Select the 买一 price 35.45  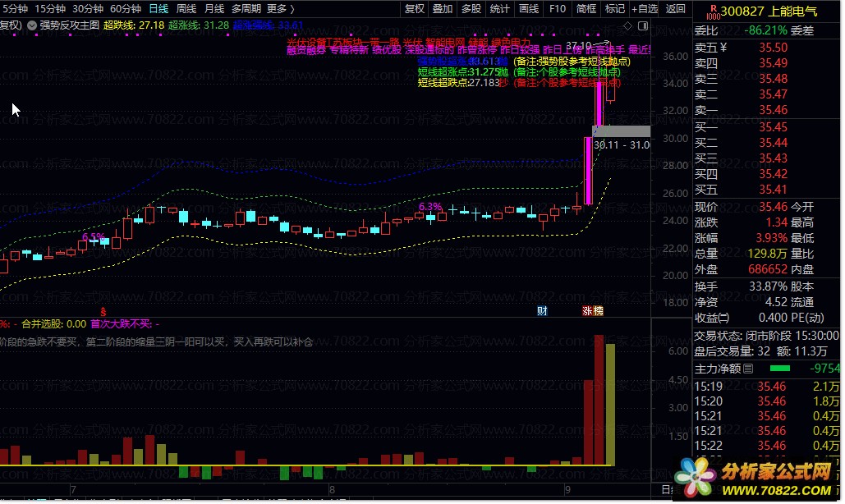click(x=773, y=127)
